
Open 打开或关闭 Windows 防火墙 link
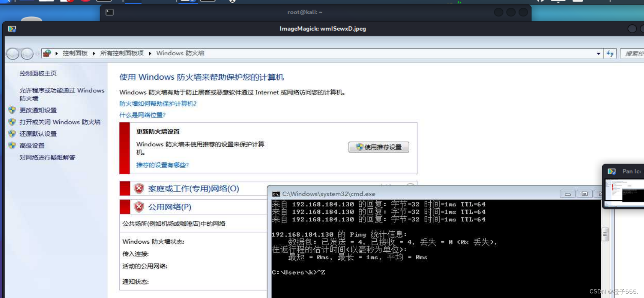[x=60, y=122]
